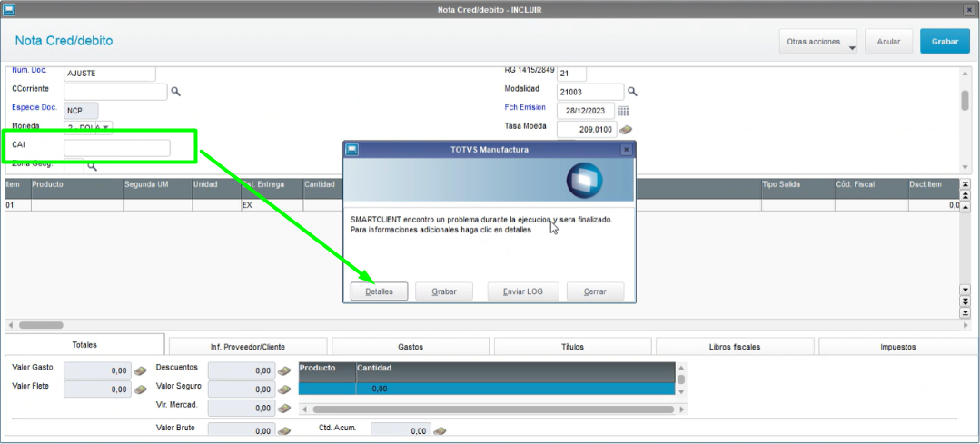
Task: Click the Modalidad field showing 21003
Action: click(590, 92)
